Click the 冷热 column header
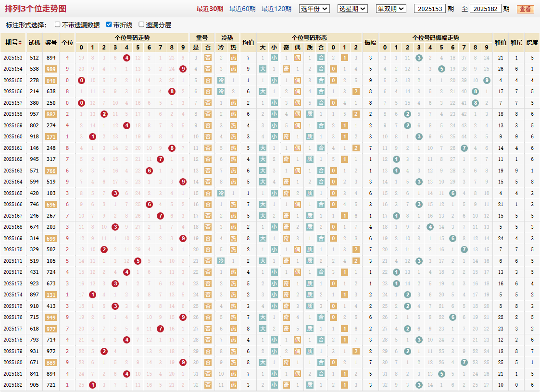 pos(227,37)
